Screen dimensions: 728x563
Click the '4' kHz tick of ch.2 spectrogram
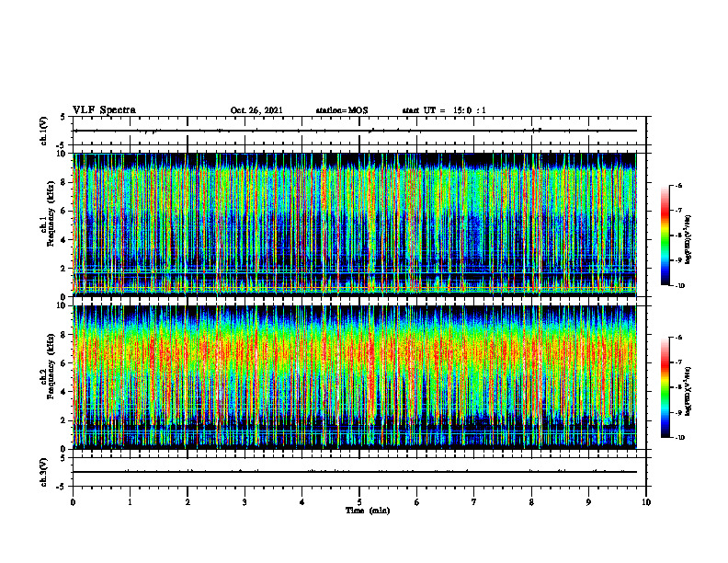64,392
